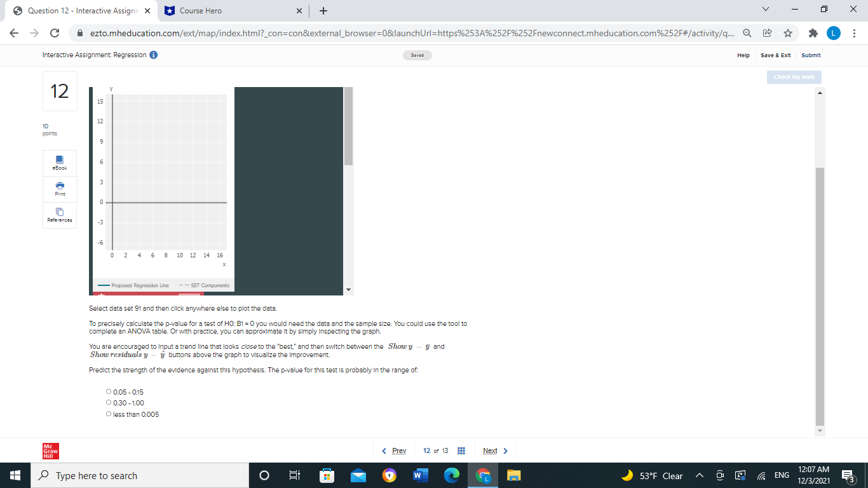868x488 pixels.
Task: Go to the Next question
Action: 491,451
